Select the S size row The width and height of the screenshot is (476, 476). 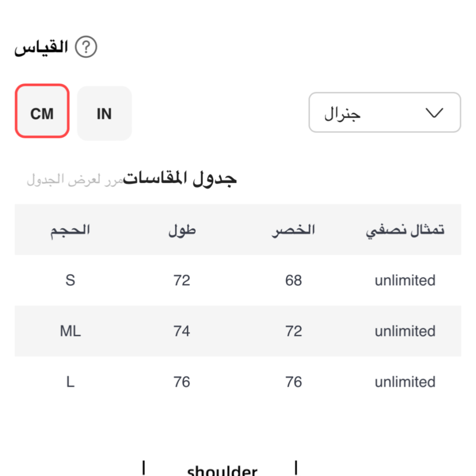pyautogui.click(x=70, y=280)
